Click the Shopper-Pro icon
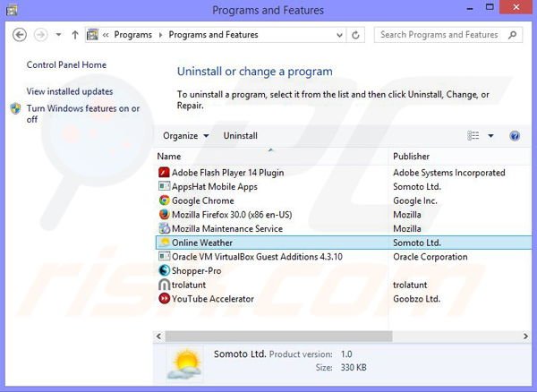Image resolution: width=537 pixels, height=392 pixels. [164, 270]
